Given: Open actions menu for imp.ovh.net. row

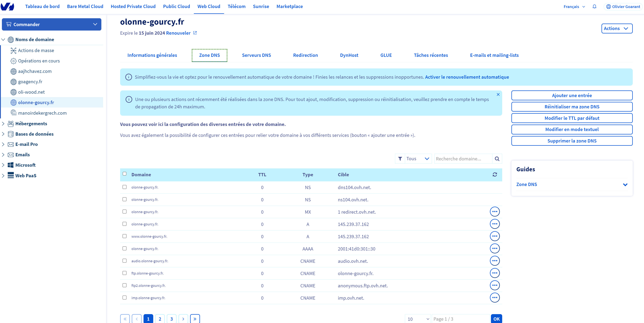Looking at the screenshot, I should click(x=495, y=298).
